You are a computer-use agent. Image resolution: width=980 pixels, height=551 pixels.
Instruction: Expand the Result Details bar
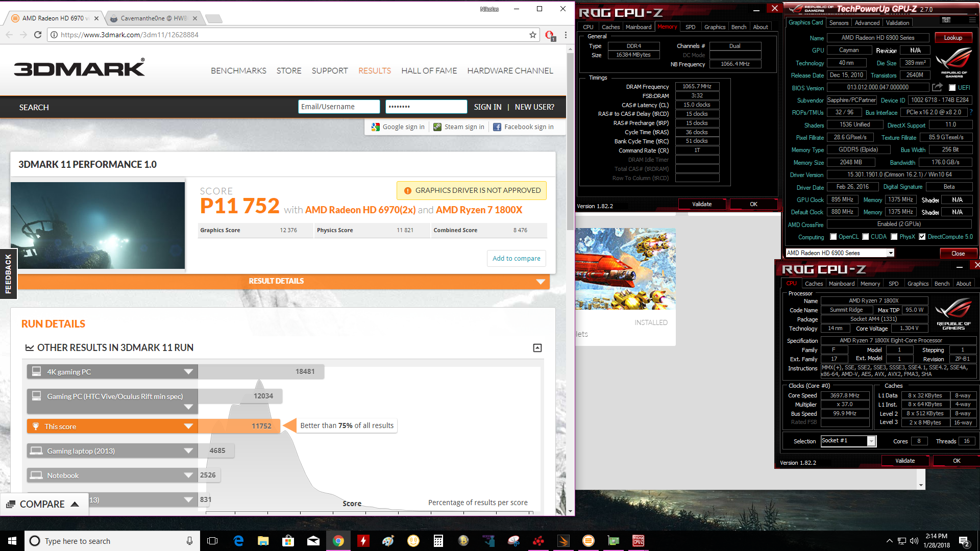click(284, 281)
